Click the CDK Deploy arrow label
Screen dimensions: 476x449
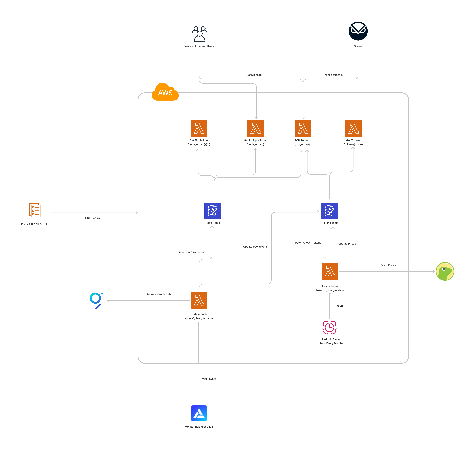[92, 218]
